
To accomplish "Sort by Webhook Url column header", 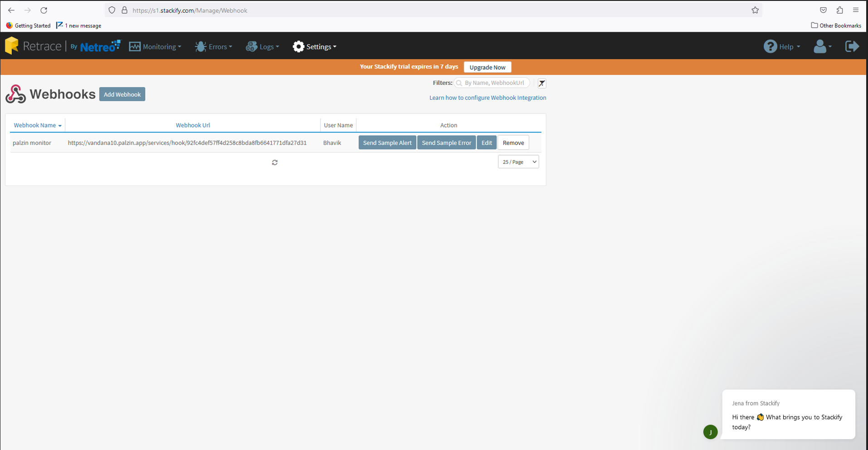I will 193,125.
